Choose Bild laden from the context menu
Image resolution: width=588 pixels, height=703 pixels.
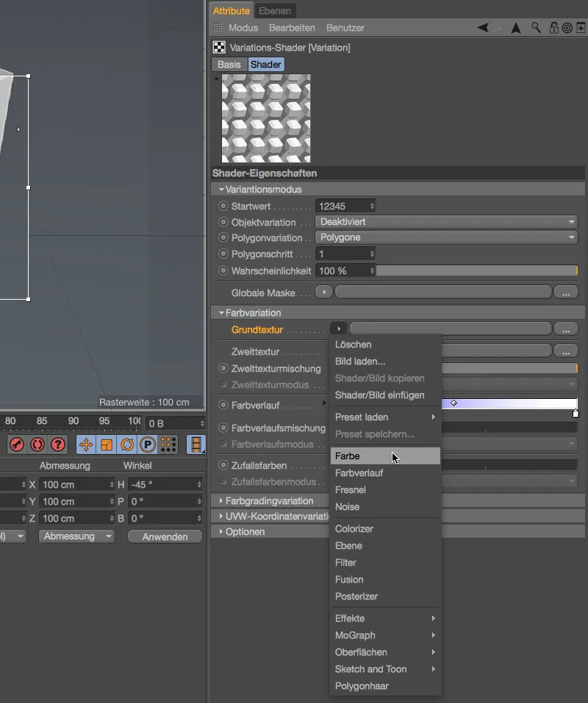click(359, 361)
